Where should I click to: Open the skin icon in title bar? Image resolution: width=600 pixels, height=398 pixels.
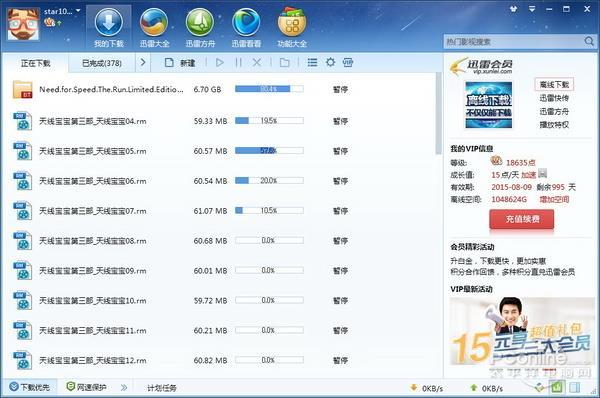click(514, 9)
